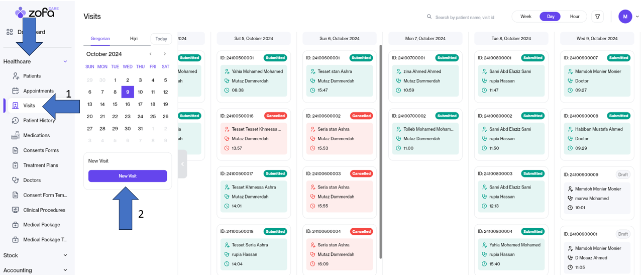The width and height of the screenshot is (644, 275).
Task: Open Treatment Plans icon in sidebar
Action: [x=16, y=165]
